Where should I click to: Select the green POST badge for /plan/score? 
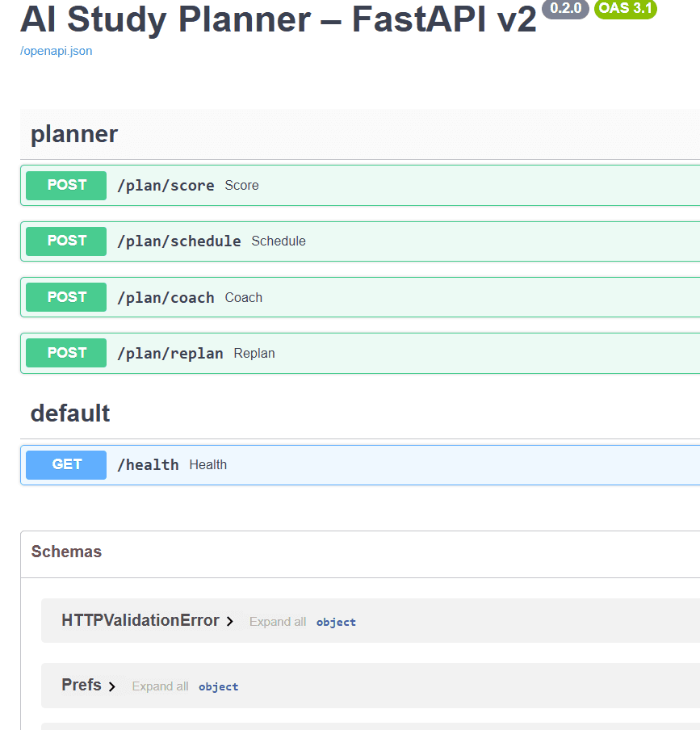pyautogui.click(x=65, y=185)
